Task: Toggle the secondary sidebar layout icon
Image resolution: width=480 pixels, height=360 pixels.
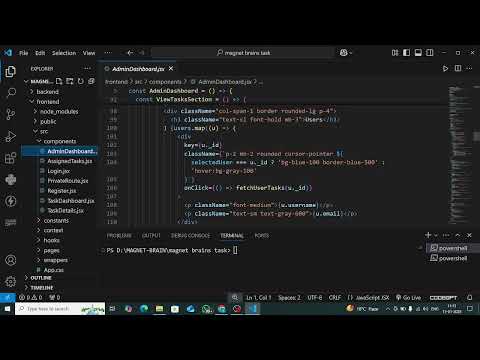Action: point(430,53)
